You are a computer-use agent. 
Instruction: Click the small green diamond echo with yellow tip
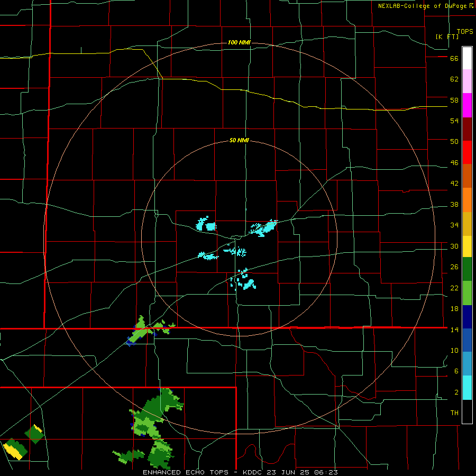[34, 434]
